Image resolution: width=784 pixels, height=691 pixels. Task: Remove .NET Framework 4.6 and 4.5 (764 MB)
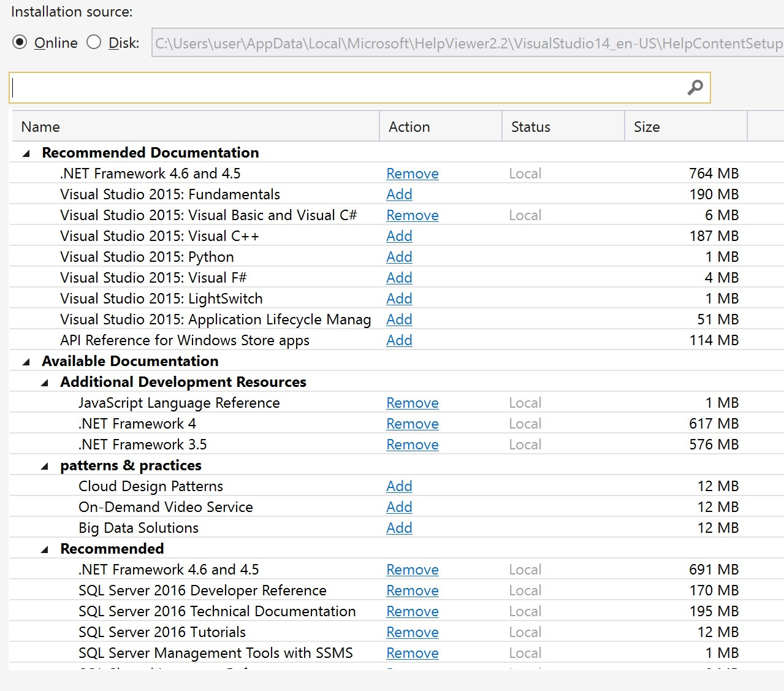(x=413, y=174)
